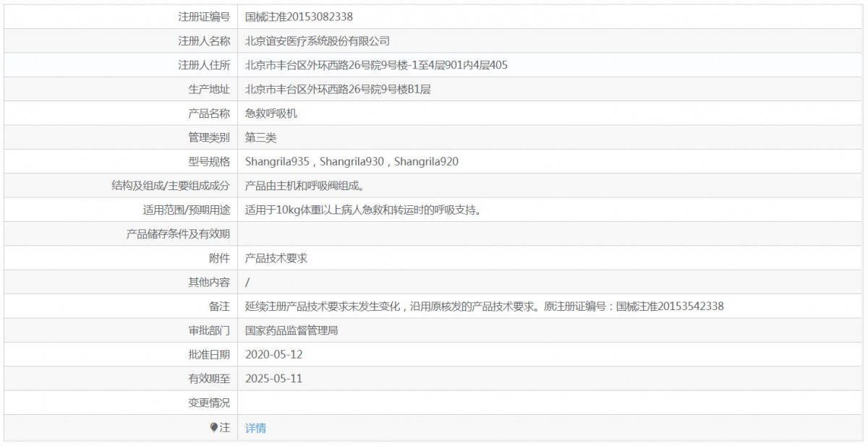868x446 pixels.
Task: Click the 有效期至 label
Action: pos(209,379)
